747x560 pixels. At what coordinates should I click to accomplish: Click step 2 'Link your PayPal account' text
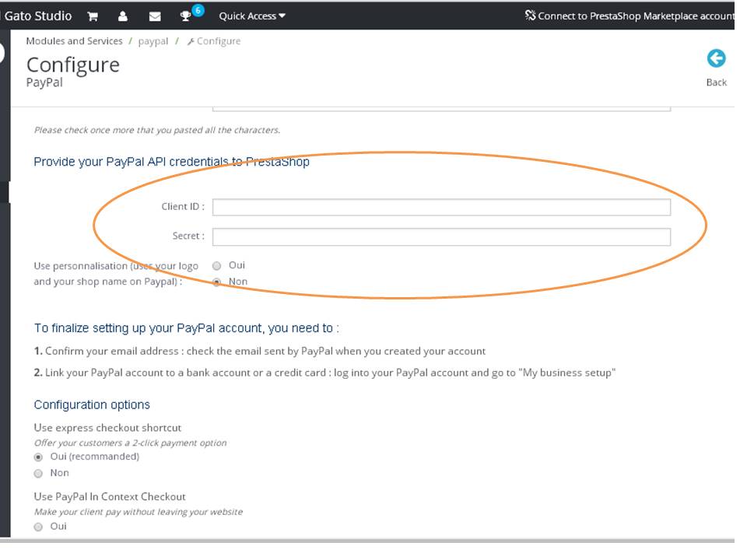click(324, 373)
